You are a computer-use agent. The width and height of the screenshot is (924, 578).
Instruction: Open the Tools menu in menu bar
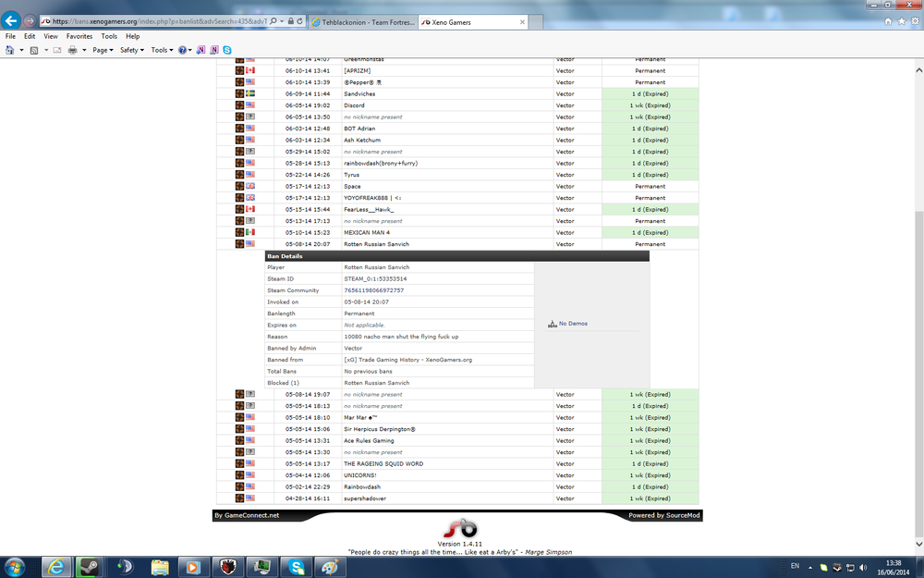(x=109, y=36)
